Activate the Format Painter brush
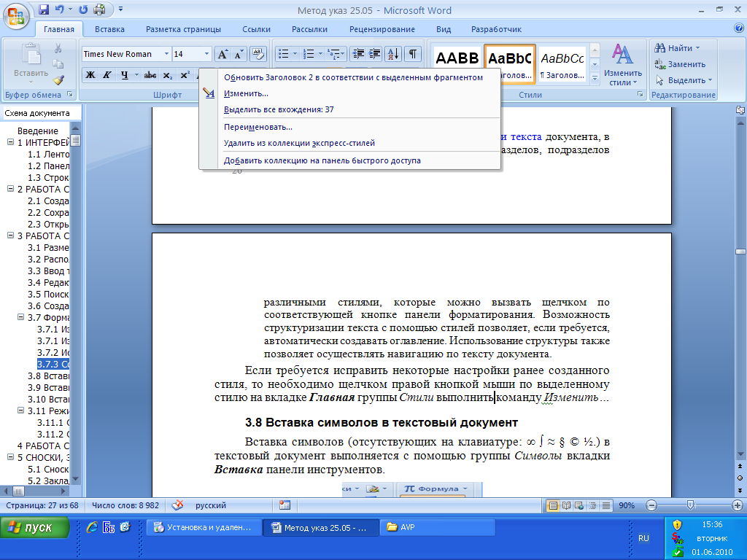The image size is (747, 560). click(x=58, y=80)
